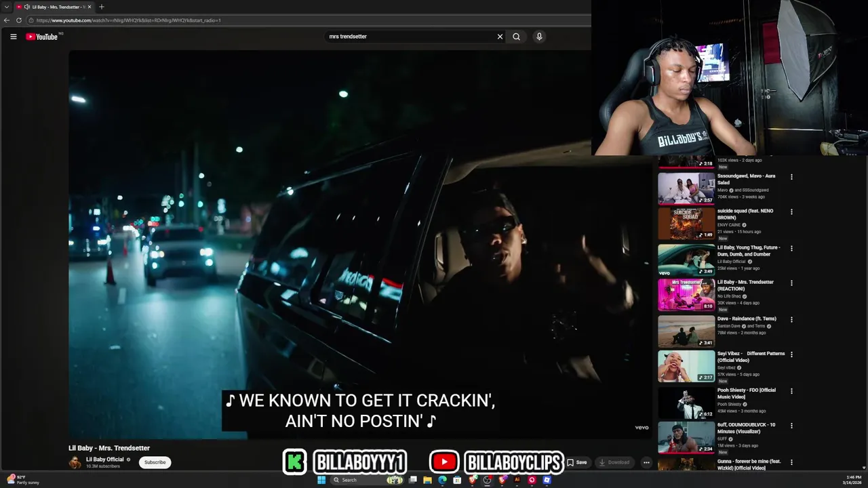The image size is (868, 488).
Task: Play suicide squad thumbnail
Action: [686, 224]
